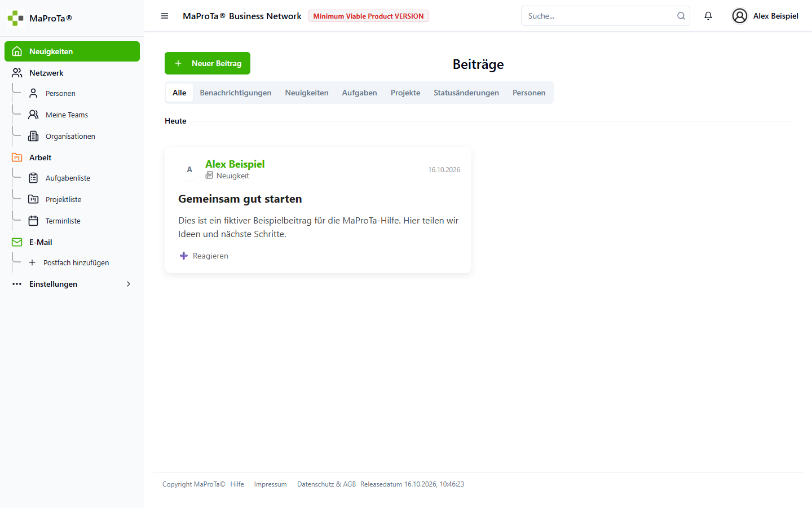812x508 pixels.
Task: Click the MaProTa logo icon
Action: pyautogui.click(x=15, y=18)
